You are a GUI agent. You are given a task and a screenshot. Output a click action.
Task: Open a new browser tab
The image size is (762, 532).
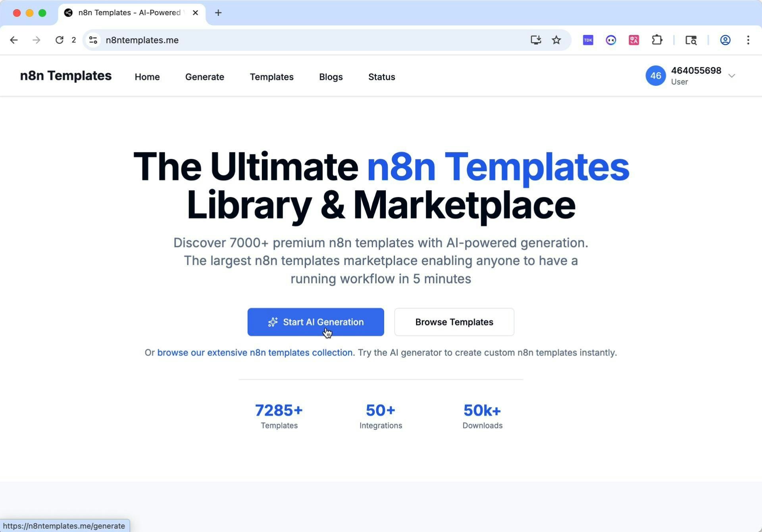(x=218, y=13)
